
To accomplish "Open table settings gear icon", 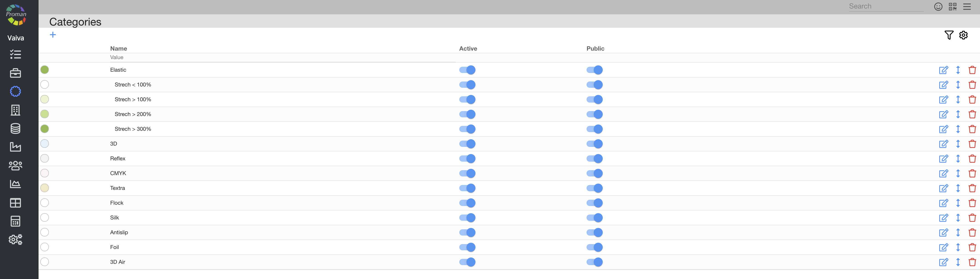I will tap(963, 35).
